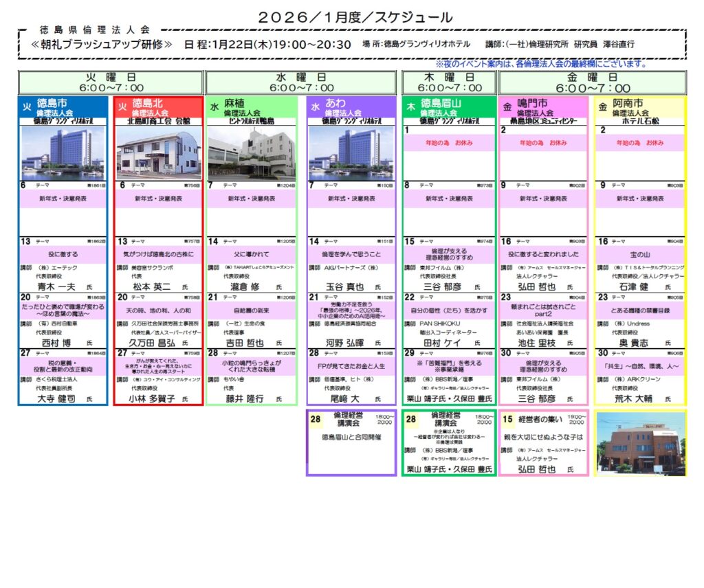
Task: Open the 北島町商工会 会館 building photo
Action: 158,152
